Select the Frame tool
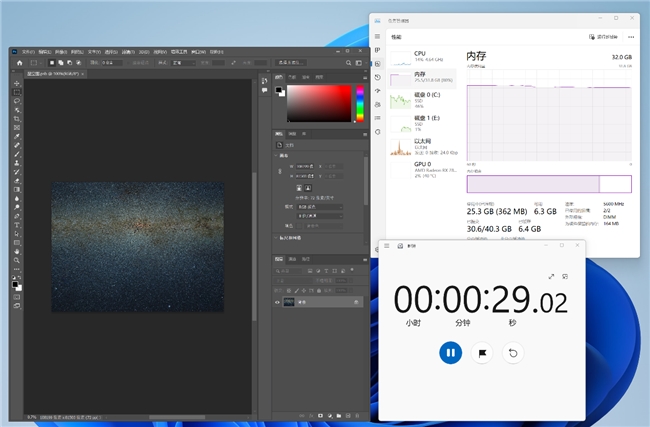 (x=17, y=128)
